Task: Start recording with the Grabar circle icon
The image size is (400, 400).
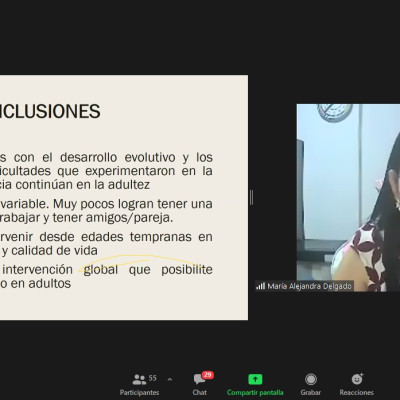Action: [x=311, y=379]
